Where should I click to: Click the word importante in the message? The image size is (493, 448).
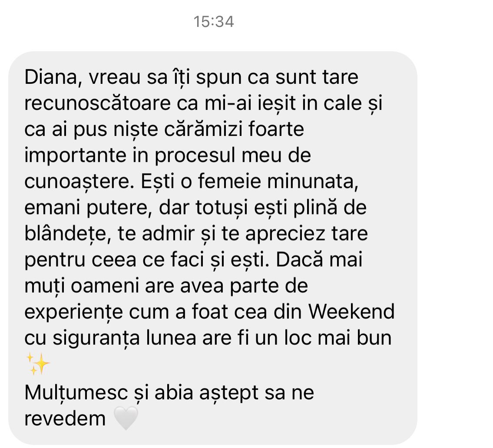(76, 156)
